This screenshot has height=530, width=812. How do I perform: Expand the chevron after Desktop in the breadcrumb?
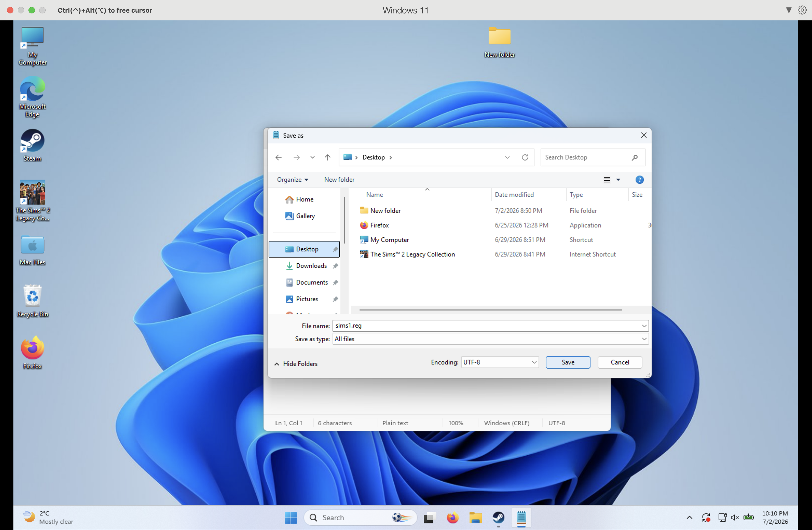click(x=391, y=157)
